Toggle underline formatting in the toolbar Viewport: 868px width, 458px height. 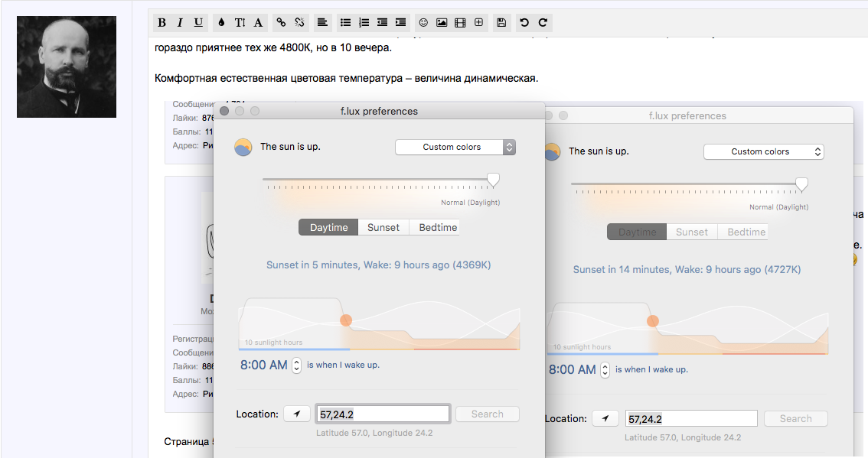[x=198, y=23]
